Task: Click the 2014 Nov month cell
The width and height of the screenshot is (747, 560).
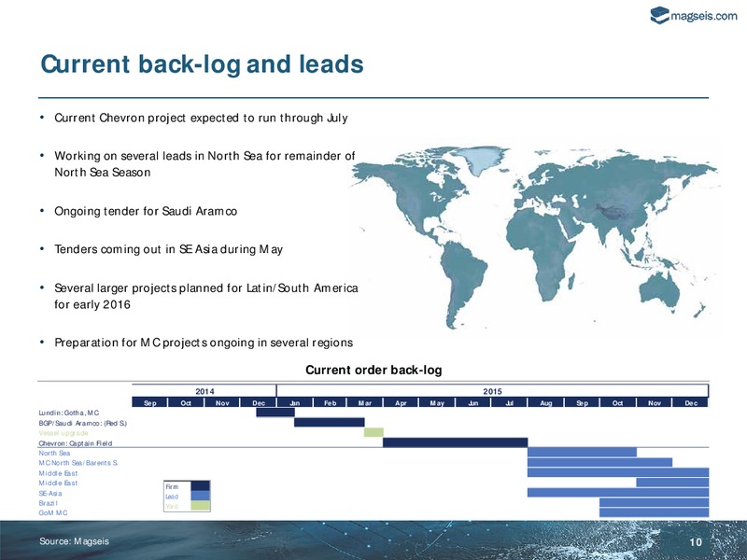Action: click(222, 403)
